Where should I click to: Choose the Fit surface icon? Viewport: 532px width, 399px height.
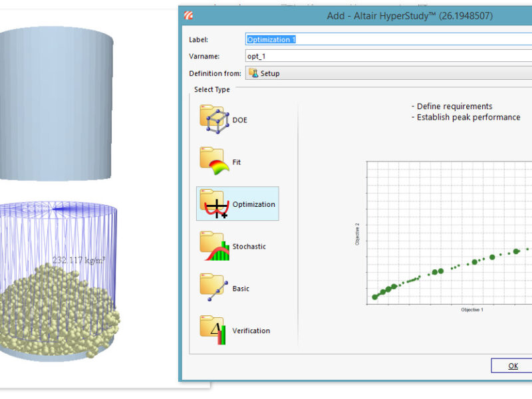214,161
